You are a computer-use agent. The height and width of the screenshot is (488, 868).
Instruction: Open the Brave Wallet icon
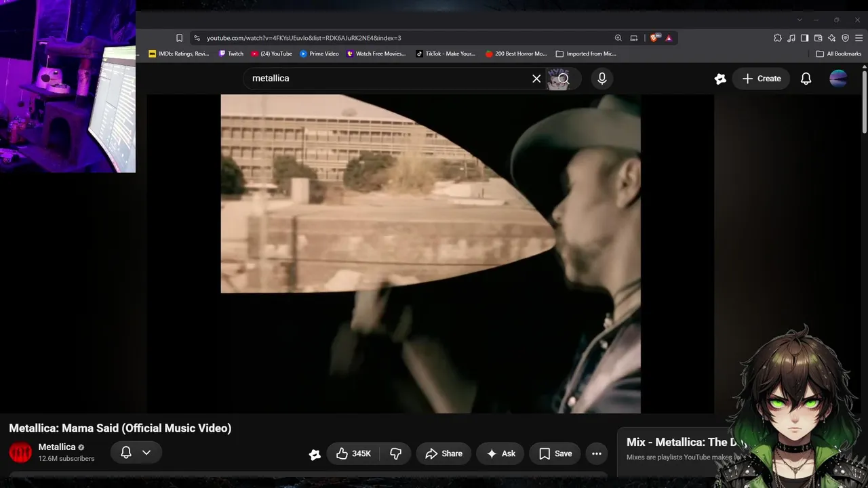pyautogui.click(x=818, y=38)
